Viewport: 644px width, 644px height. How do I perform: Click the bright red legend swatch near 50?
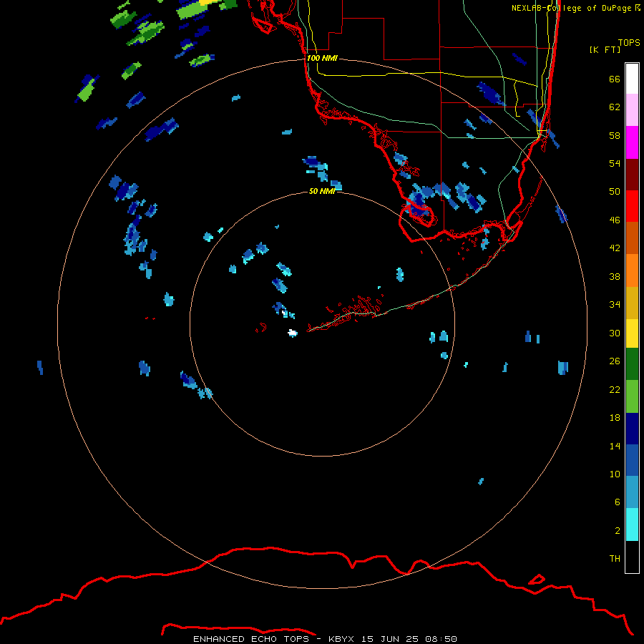(632, 206)
